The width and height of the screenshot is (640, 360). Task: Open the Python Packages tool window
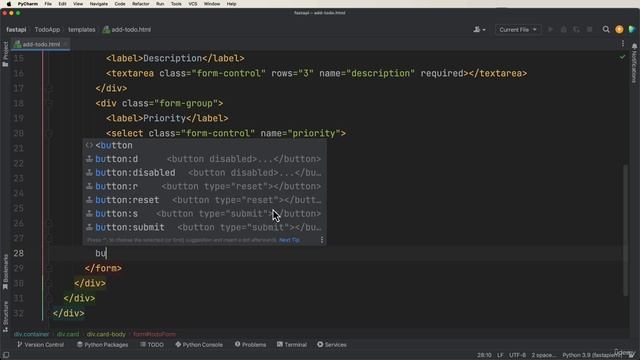tap(102, 345)
